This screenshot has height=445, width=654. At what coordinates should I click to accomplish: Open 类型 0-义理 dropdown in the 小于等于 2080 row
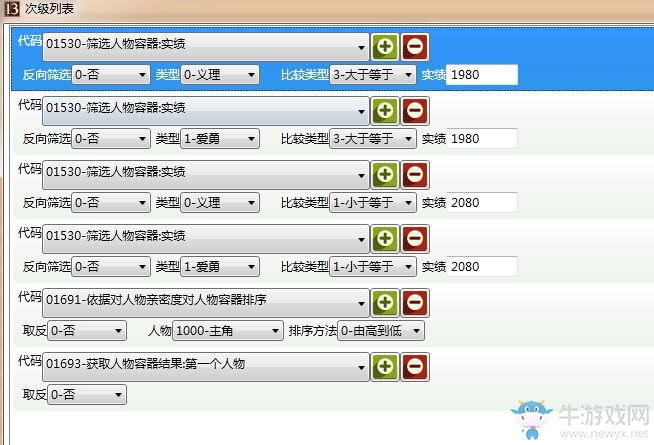[x=220, y=203]
